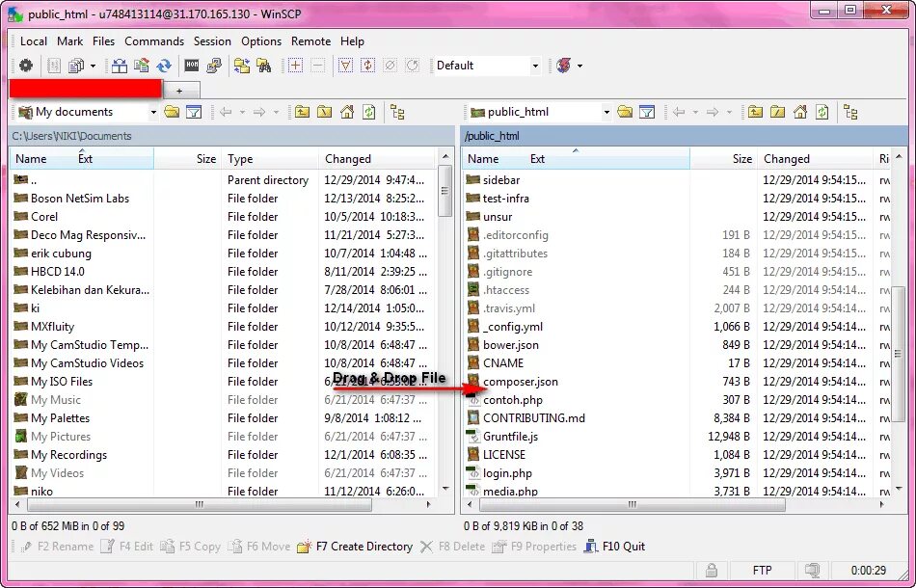
Task: Select the Boson NetSim Labs folder
Action: click(80, 199)
